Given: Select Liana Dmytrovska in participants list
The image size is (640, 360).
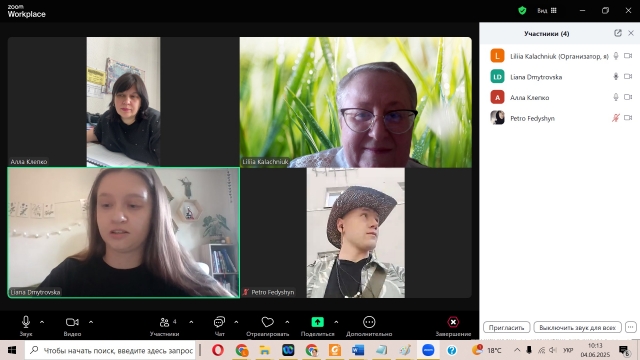Looking at the screenshot, I should (x=560, y=77).
